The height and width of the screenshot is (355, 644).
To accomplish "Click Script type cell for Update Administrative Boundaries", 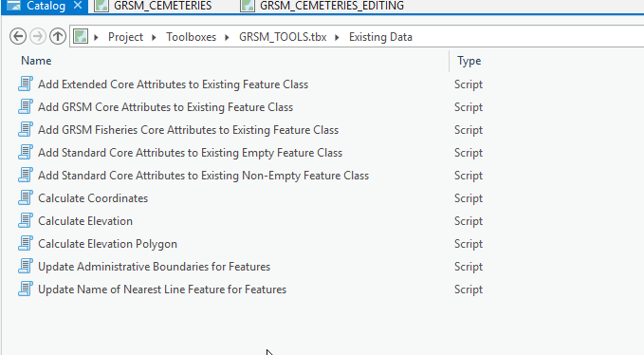I will tap(469, 267).
